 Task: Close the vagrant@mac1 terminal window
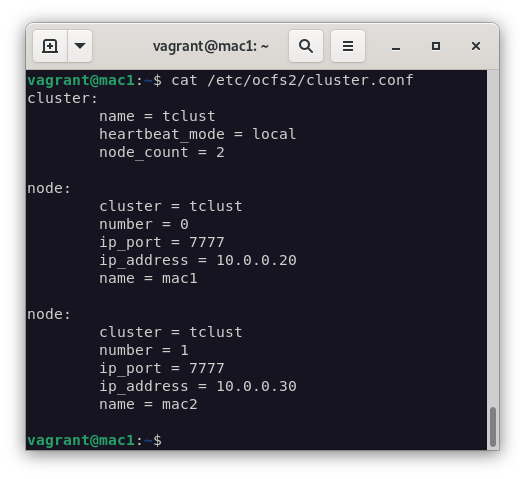tap(476, 46)
